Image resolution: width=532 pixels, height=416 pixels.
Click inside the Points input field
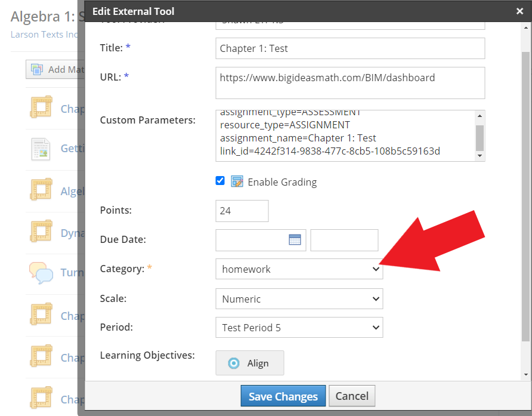[x=242, y=211]
